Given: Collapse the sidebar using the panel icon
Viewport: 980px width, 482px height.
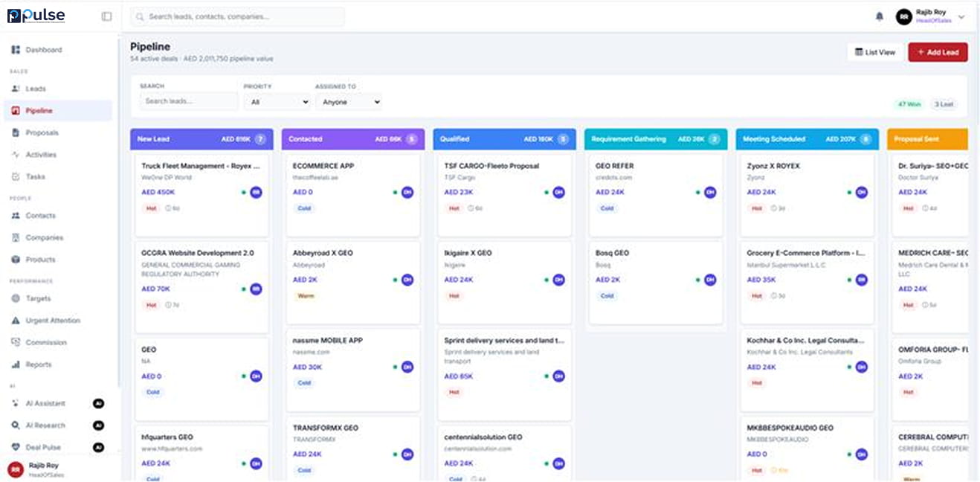Looking at the screenshot, I should (x=106, y=16).
